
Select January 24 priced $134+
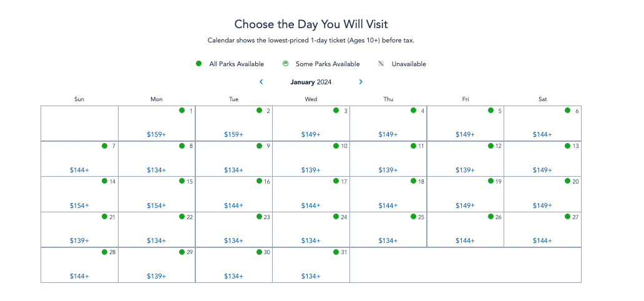(311, 230)
